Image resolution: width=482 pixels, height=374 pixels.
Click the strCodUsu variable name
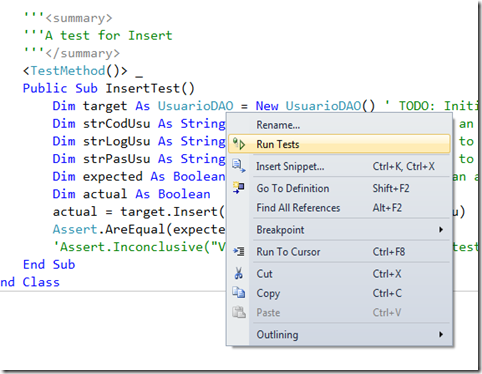pyautogui.click(x=117, y=124)
